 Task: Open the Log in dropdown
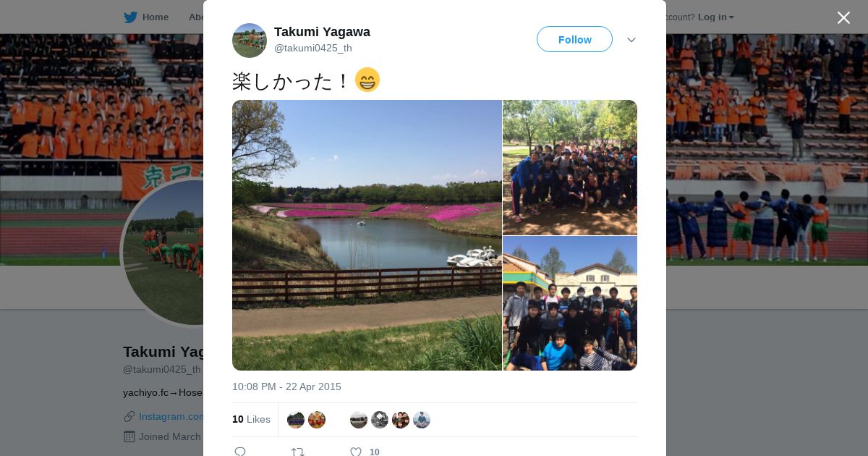pyautogui.click(x=715, y=17)
